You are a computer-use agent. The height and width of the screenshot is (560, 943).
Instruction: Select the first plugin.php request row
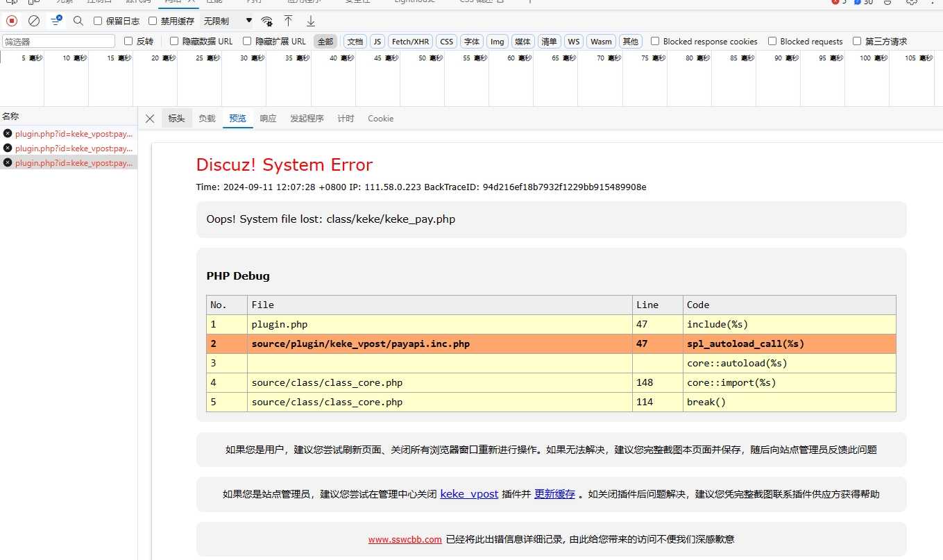point(69,133)
